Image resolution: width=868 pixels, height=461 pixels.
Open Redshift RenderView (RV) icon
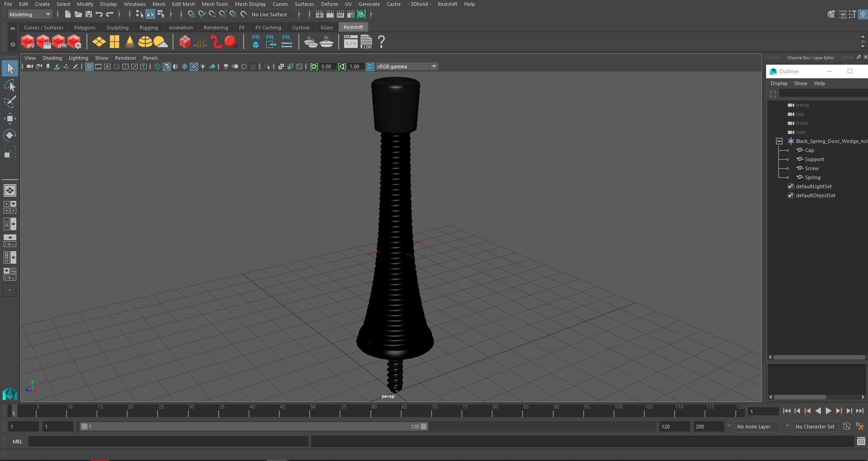28,42
